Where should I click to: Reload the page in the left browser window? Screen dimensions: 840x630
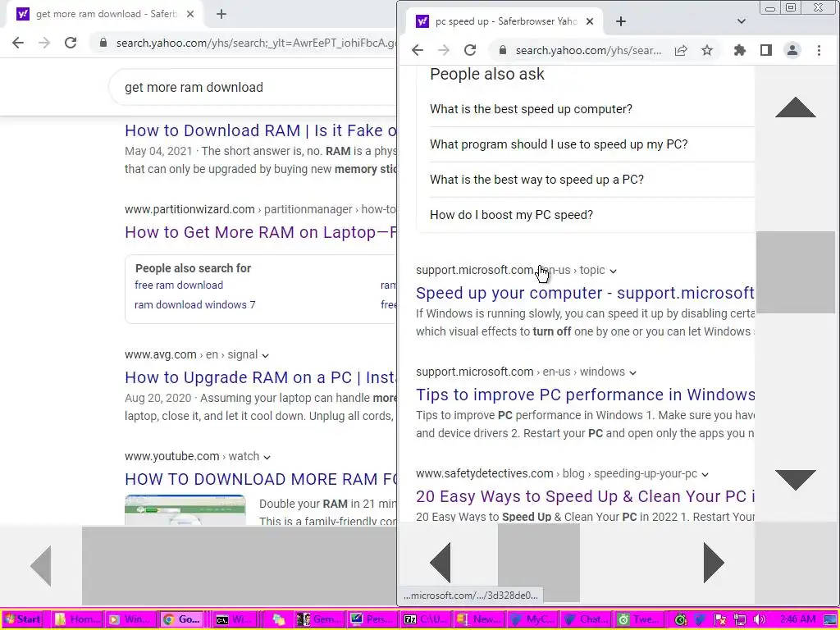[x=71, y=43]
